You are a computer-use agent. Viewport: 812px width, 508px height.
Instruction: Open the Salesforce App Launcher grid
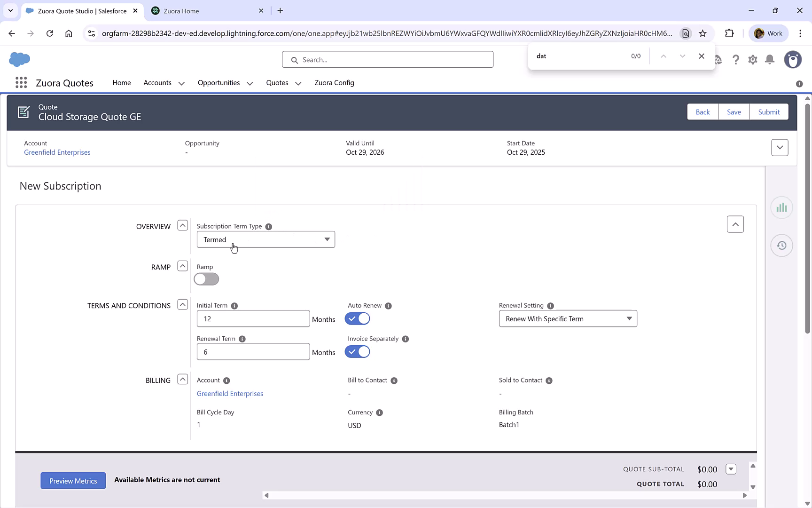[x=21, y=82]
